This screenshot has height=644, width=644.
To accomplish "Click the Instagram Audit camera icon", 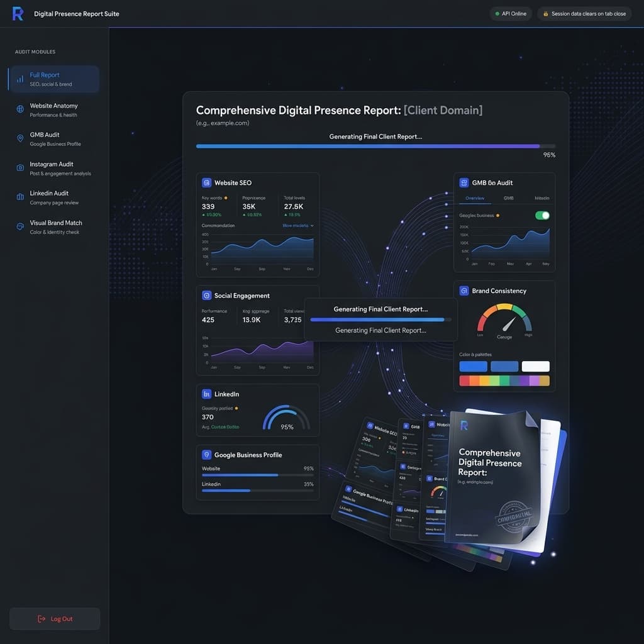I will 20,167.
